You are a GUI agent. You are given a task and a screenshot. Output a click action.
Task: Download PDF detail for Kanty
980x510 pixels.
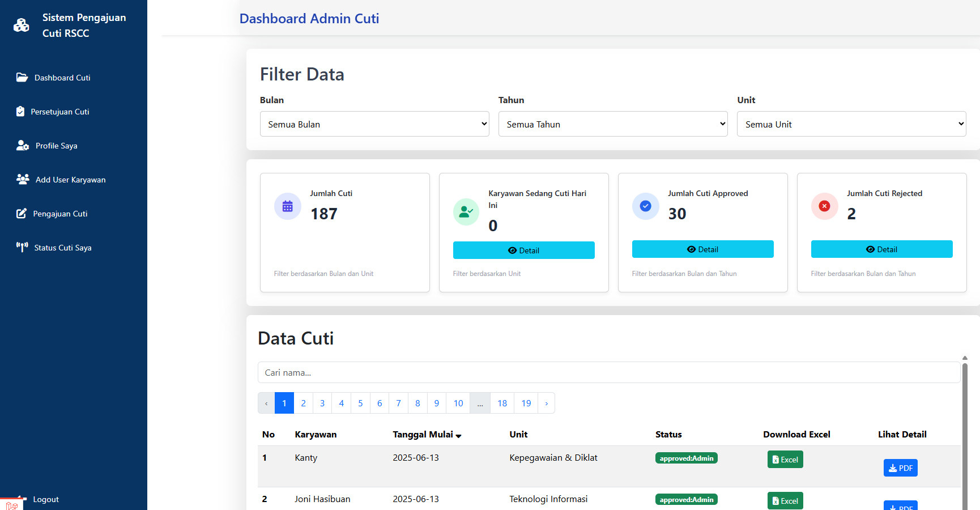click(900, 468)
